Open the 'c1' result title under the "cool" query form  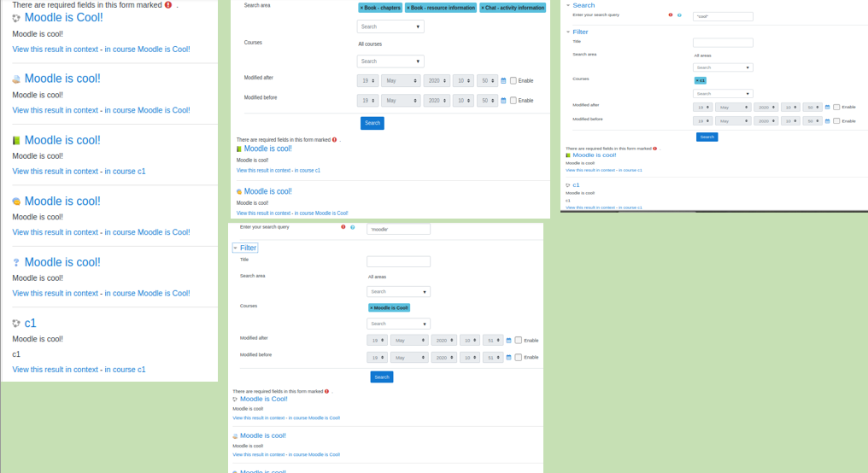coord(577,185)
